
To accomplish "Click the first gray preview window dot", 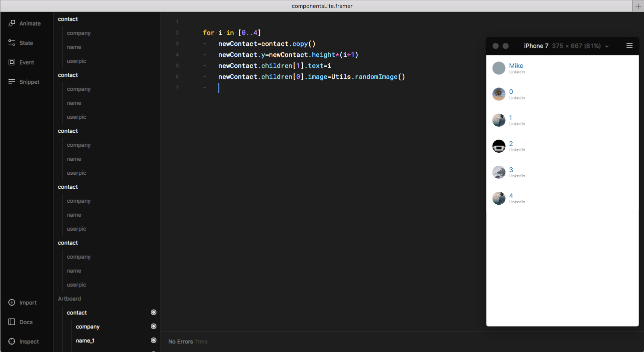I will (496, 46).
